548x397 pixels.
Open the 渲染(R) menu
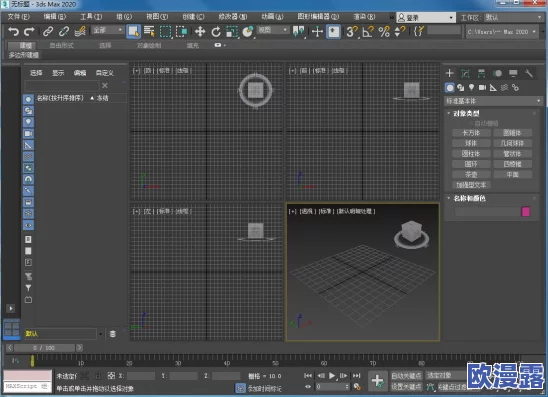[364, 16]
